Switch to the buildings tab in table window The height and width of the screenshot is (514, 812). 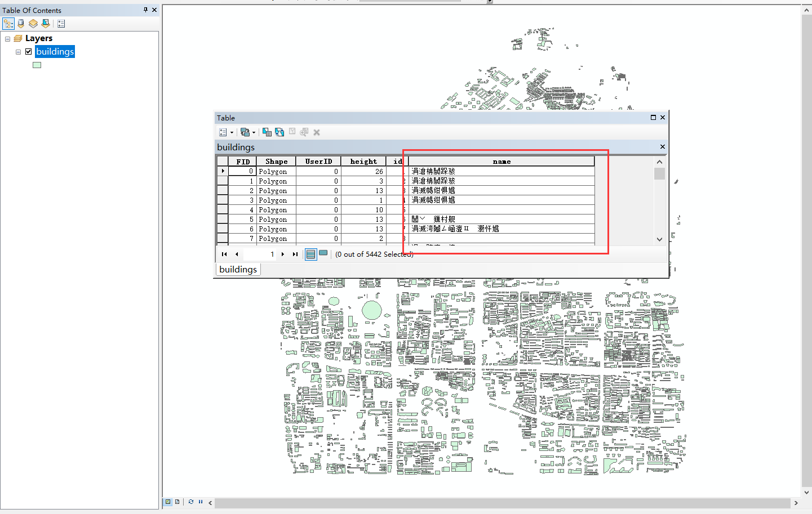coord(238,269)
